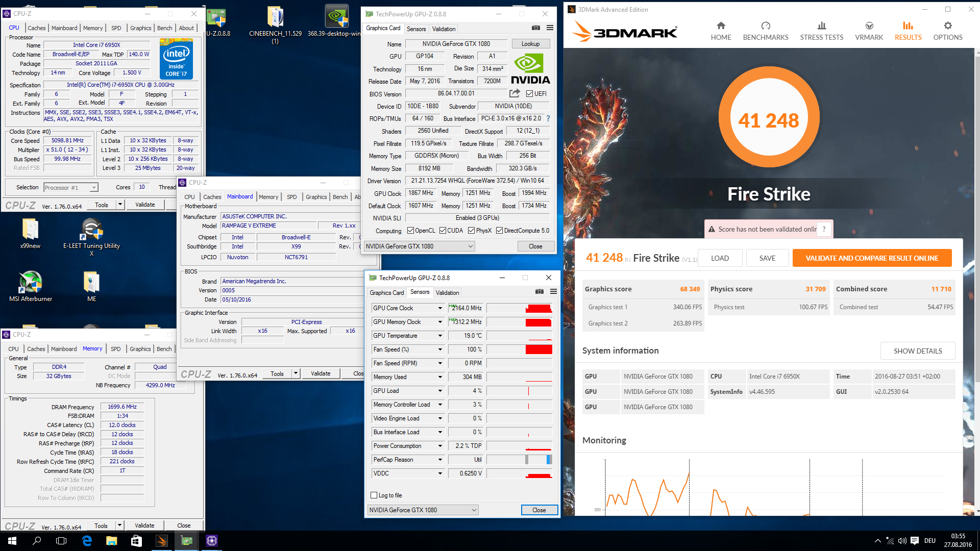
Task: Open Task View on the taskbar
Action: [x=61, y=541]
